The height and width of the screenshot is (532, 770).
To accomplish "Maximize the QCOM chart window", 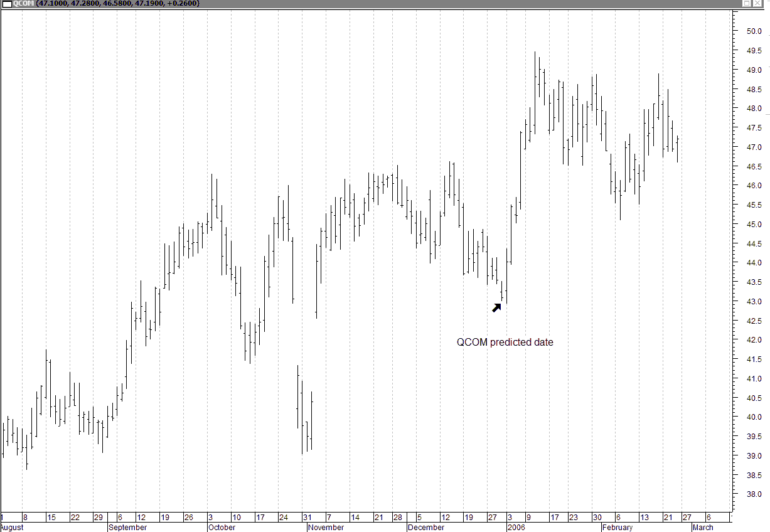I will 747,4.
